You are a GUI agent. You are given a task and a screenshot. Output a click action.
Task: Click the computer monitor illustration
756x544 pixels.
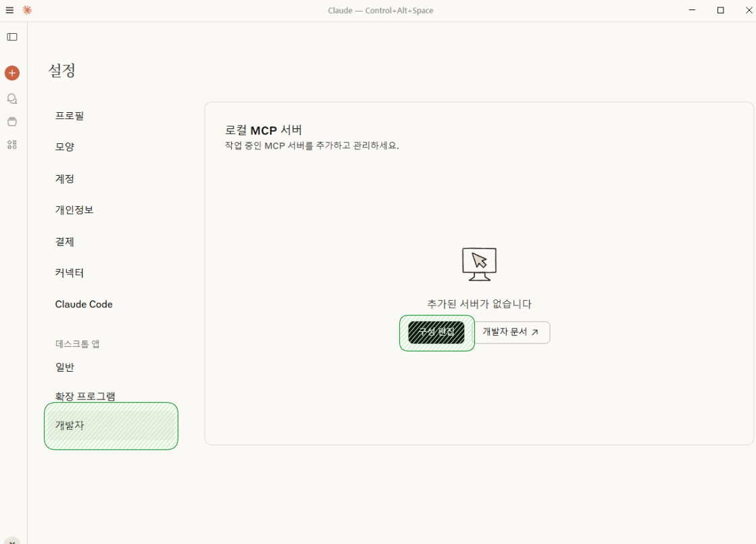[479, 264]
